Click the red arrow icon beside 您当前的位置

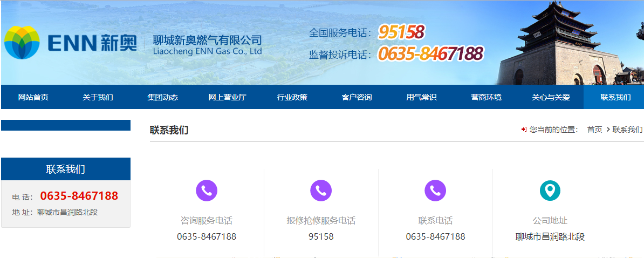click(x=524, y=130)
